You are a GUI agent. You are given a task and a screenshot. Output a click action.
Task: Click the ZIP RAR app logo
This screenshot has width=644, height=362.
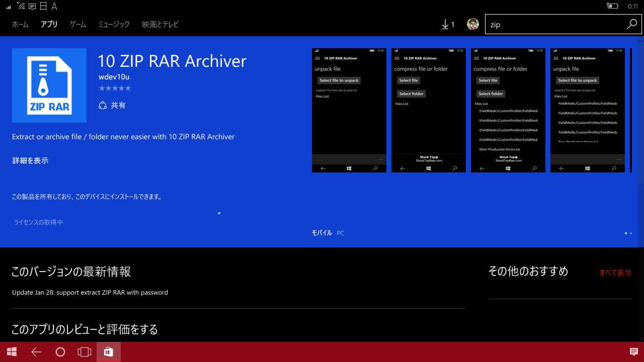tap(49, 85)
